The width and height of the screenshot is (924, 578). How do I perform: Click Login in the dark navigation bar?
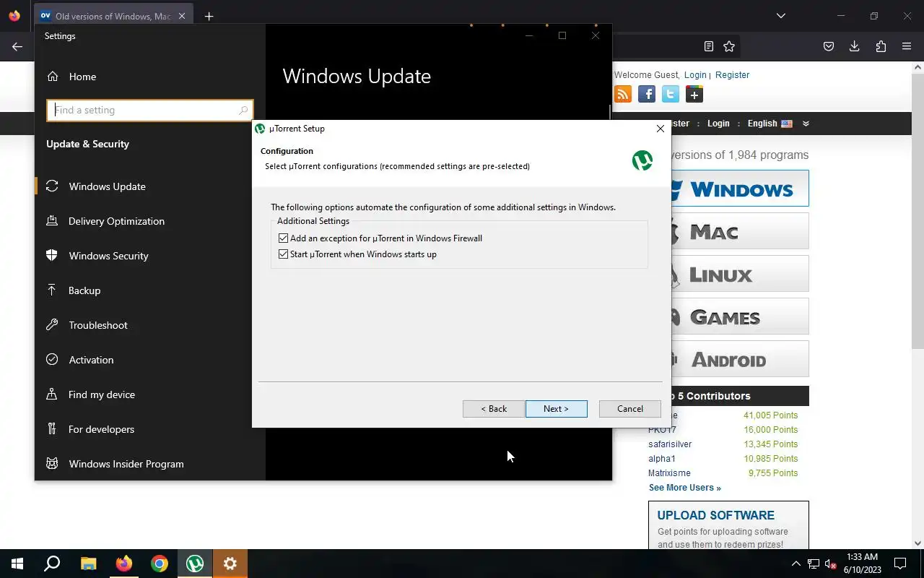718,124
